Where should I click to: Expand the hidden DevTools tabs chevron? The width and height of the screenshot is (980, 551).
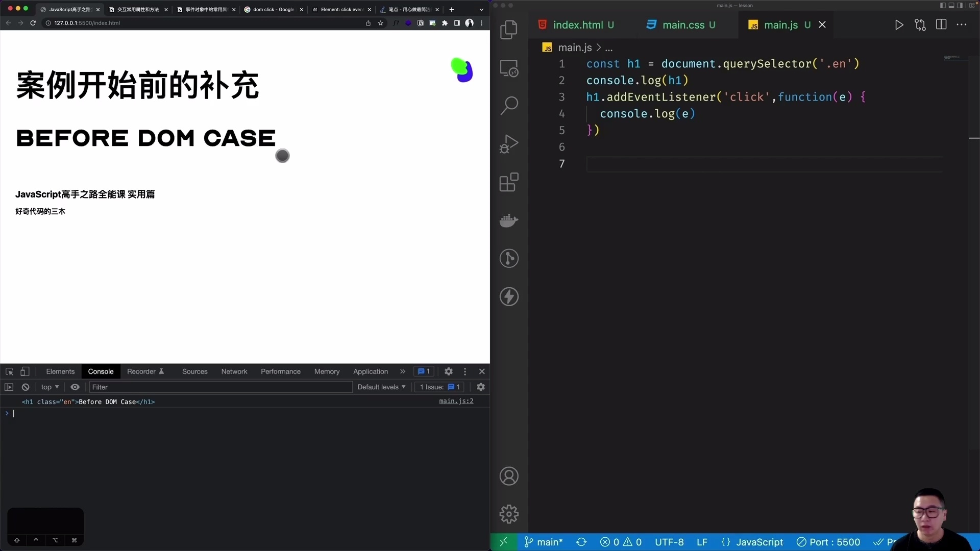click(x=403, y=371)
